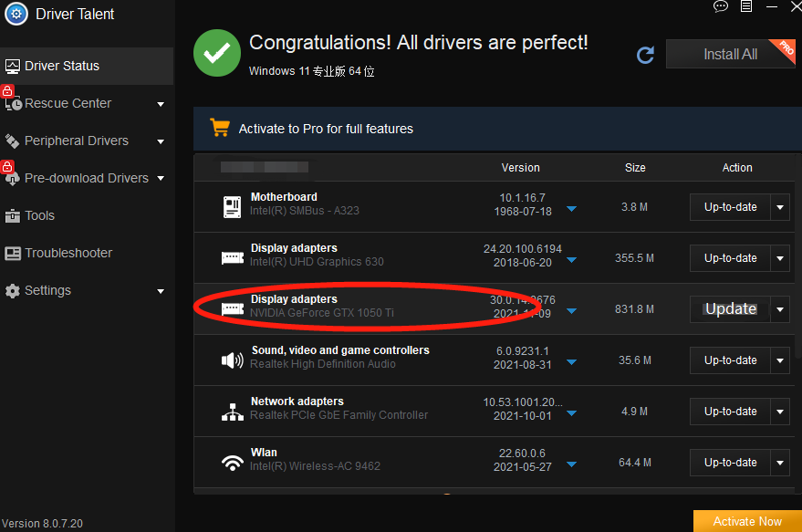Expand the Settings submenu arrow
The image size is (802, 532).
161,291
